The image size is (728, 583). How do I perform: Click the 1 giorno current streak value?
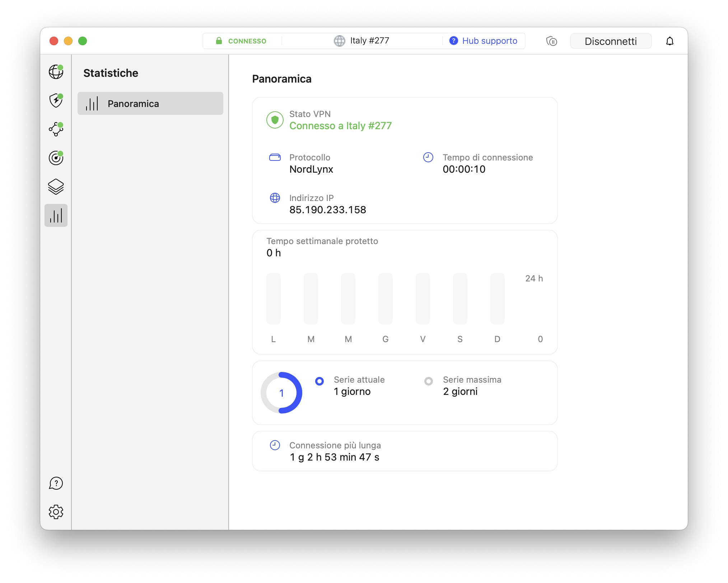click(x=352, y=391)
